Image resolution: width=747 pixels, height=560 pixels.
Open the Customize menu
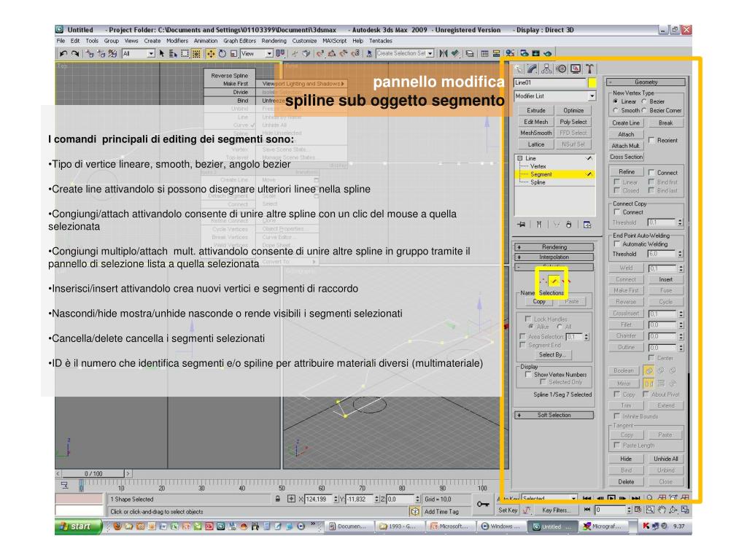(304, 41)
